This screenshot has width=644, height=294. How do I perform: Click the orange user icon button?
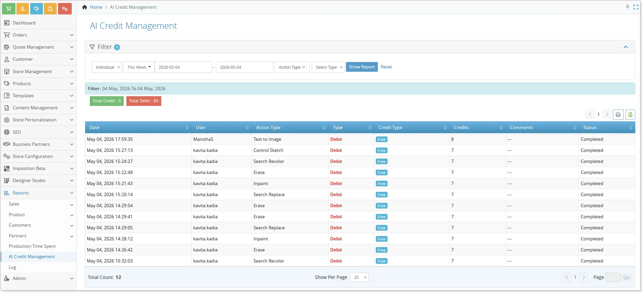[x=23, y=9]
